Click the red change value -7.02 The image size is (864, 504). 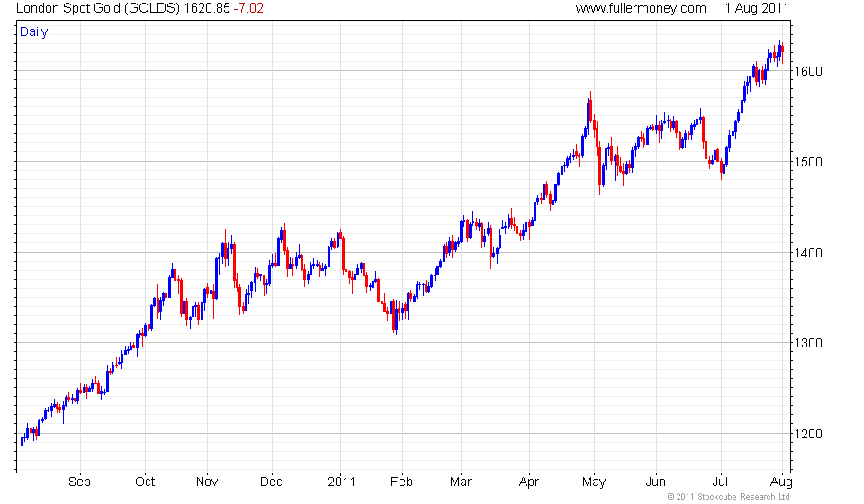pyautogui.click(x=248, y=8)
